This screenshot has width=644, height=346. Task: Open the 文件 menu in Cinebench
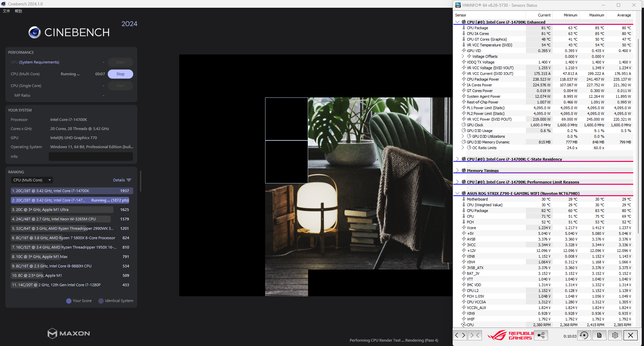tap(6, 11)
